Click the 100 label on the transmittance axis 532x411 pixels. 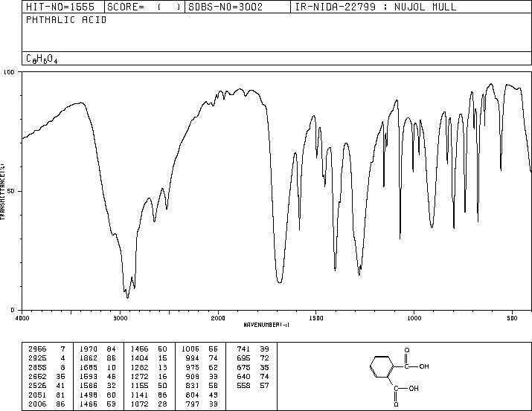click(x=9, y=72)
